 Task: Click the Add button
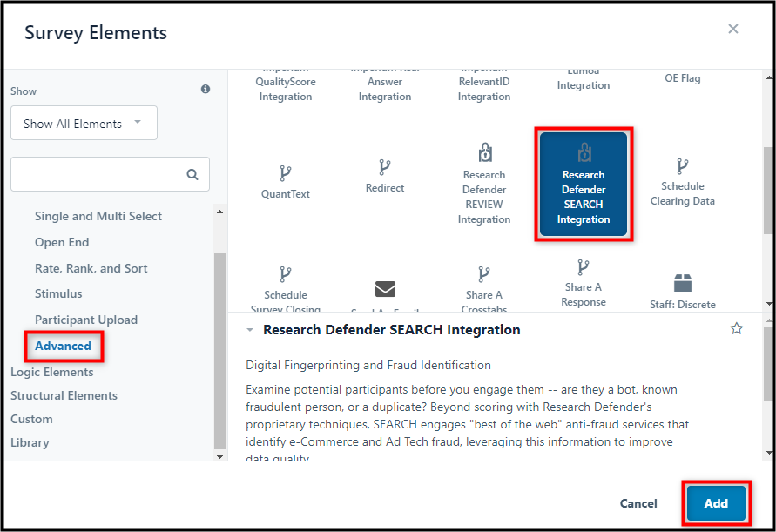[x=716, y=503]
